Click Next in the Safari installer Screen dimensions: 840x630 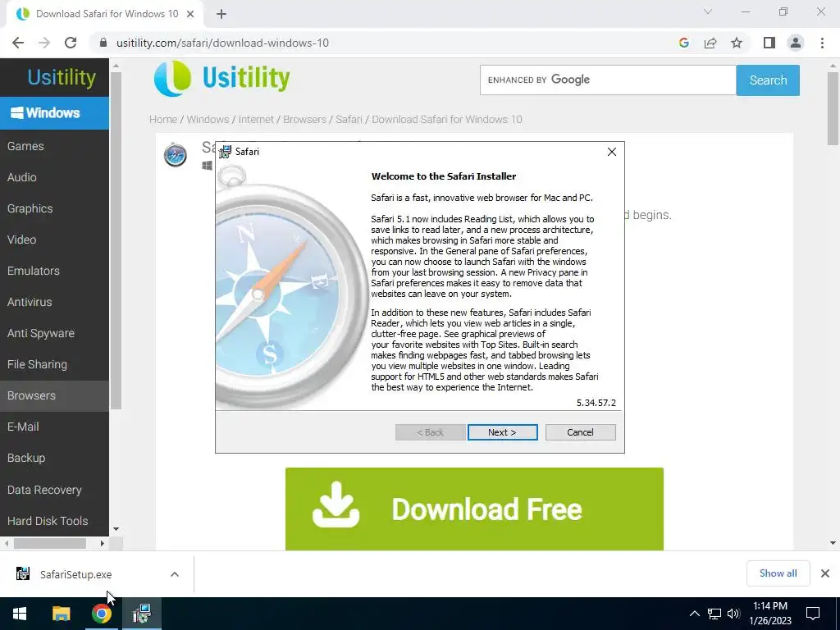pyautogui.click(x=502, y=432)
